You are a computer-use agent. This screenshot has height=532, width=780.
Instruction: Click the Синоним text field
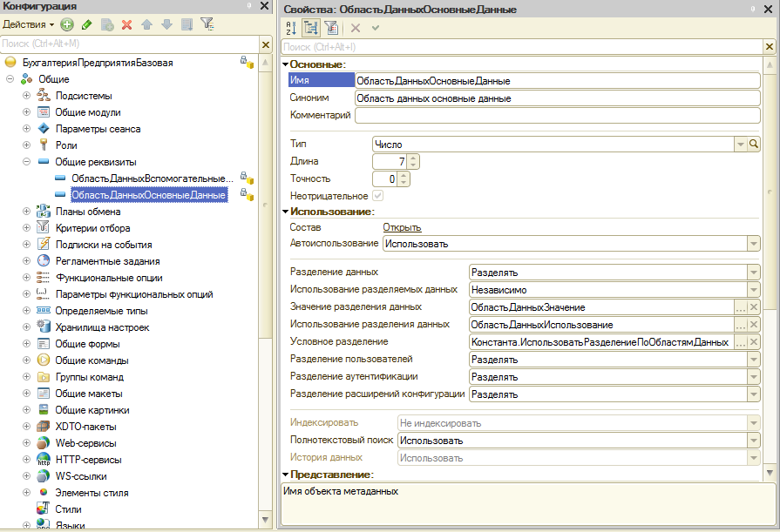(558, 98)
